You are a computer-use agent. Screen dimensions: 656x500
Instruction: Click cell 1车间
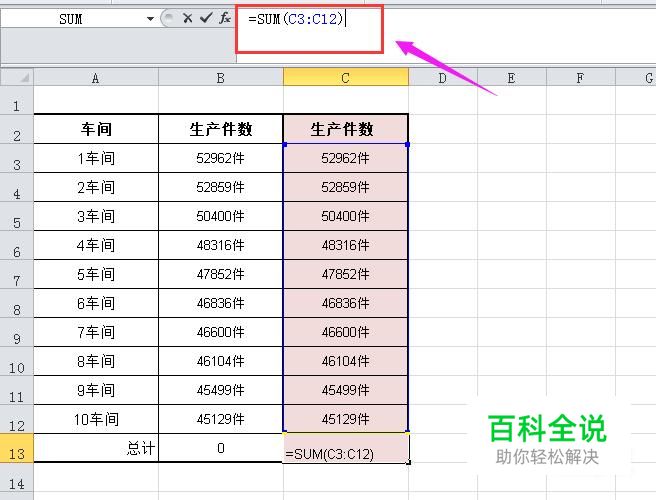pyautogui.click(x=96, y=158)
